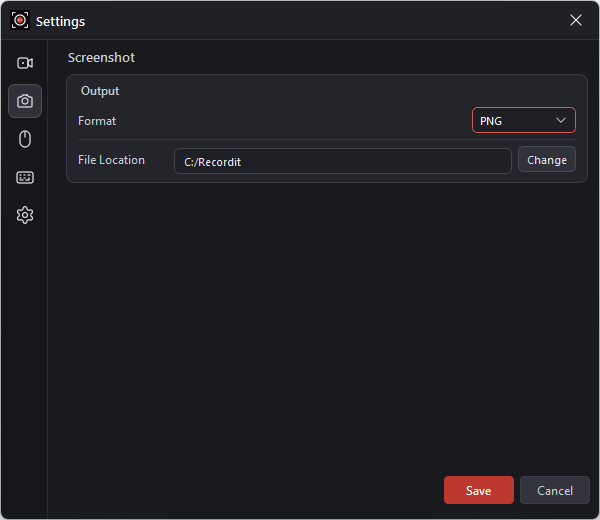The height and width of the screenshot is (520, 600).
Task: Open the keyboard hotkeys sidebar icon
Action: point(25,177)
